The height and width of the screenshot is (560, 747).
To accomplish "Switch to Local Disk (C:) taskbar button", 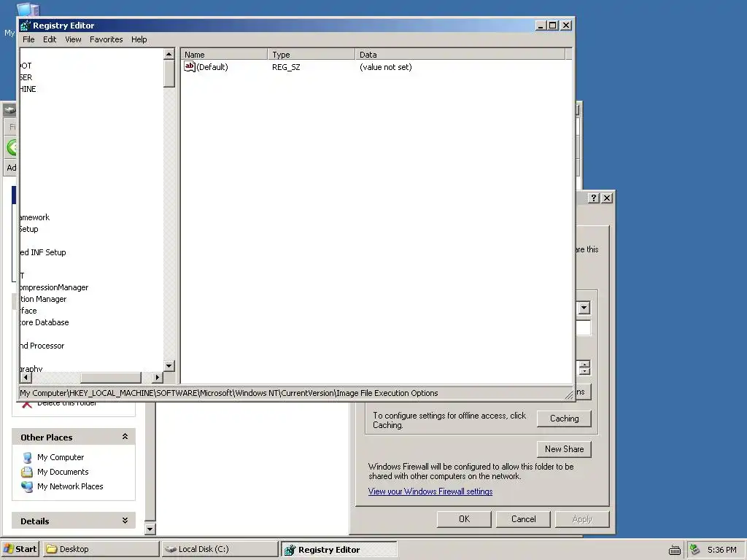I will click(220, 549).
